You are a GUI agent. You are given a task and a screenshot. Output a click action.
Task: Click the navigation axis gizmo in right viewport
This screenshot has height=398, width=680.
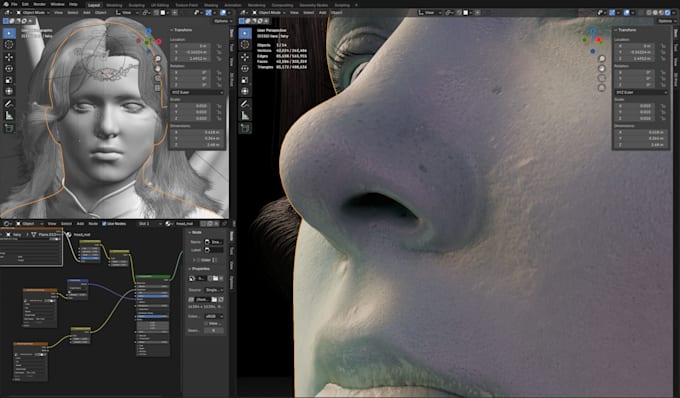coord(593,40)
